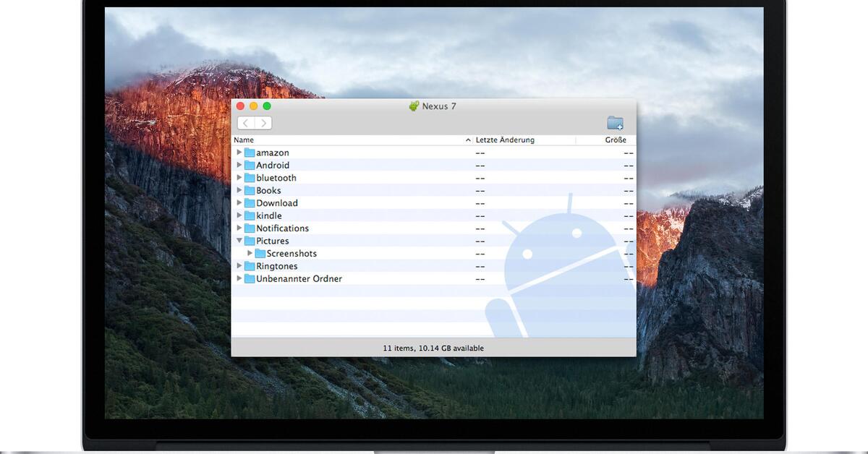Expand the Books folder disclosure triangle

(x=239, y=190)
